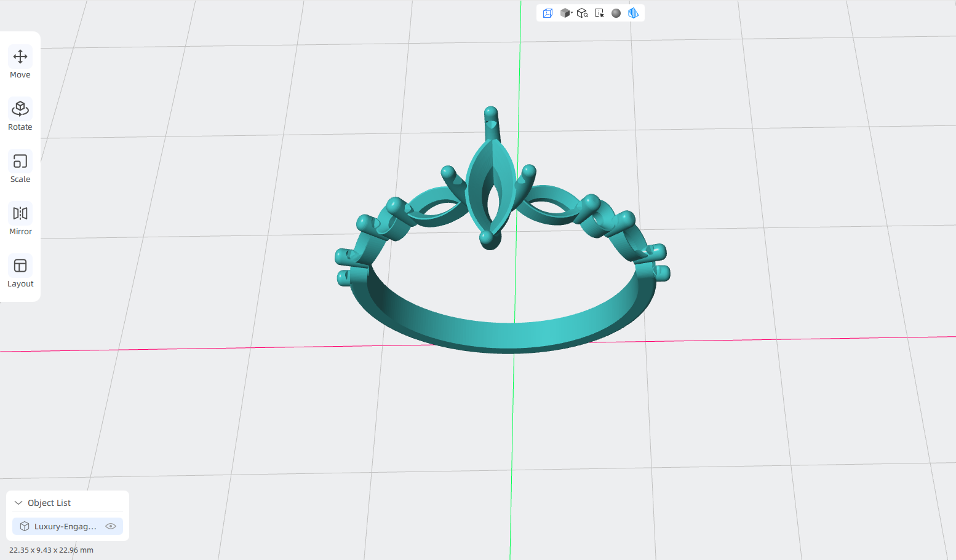Open the Layout tool
The height and width of the screenshot is (560, 956).
[20, 272]
